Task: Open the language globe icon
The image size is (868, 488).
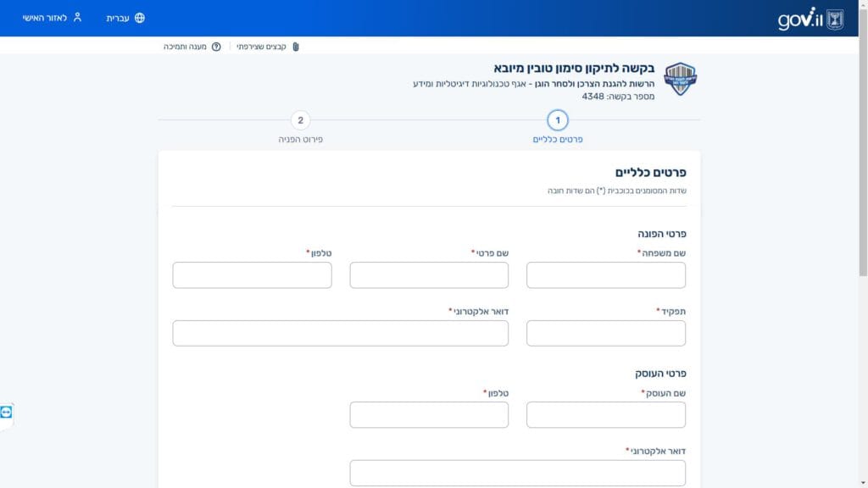Action: click(140, 18)
